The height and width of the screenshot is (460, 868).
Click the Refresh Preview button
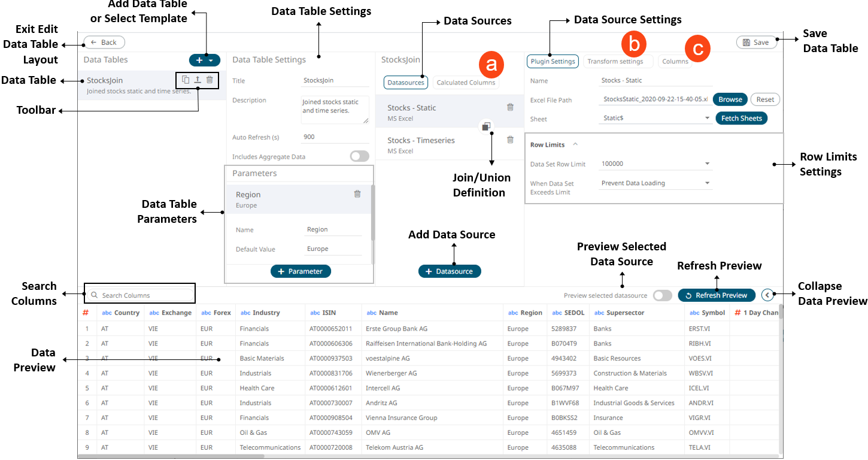click(x=717, y=295)
